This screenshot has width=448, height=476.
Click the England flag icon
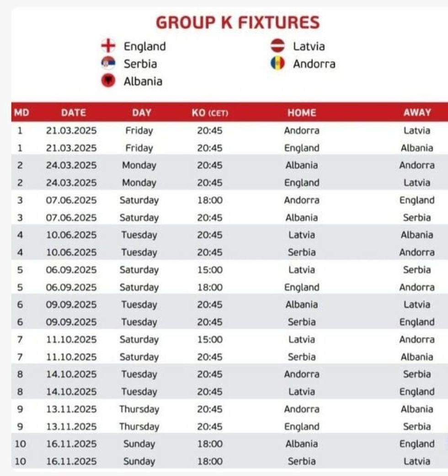(x=108, y=46)
